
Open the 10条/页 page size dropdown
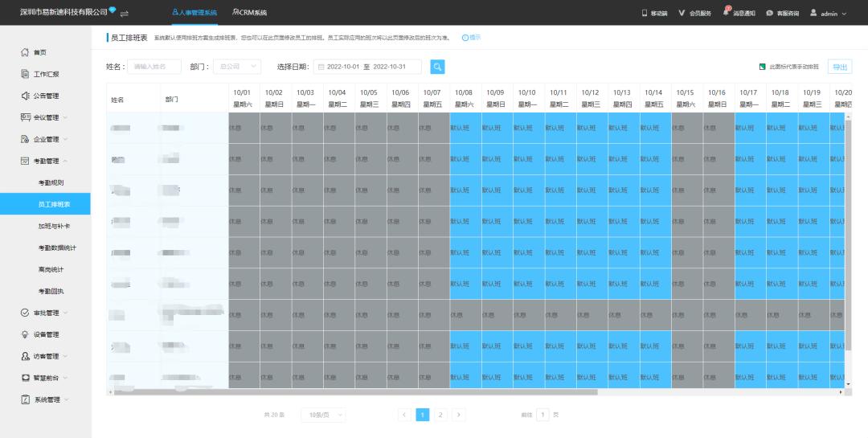coord(323,415)
